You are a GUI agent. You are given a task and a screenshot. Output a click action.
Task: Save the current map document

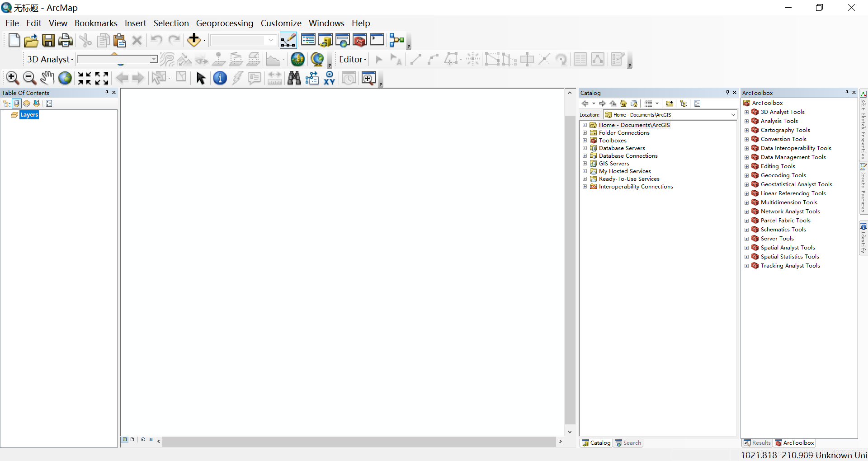click(x=48, y=40)
